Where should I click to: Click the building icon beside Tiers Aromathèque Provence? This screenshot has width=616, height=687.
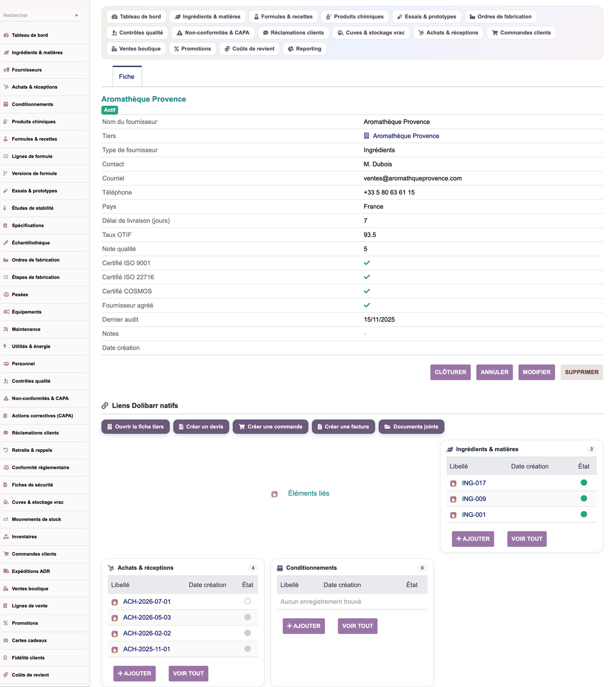tap(367, 136)
